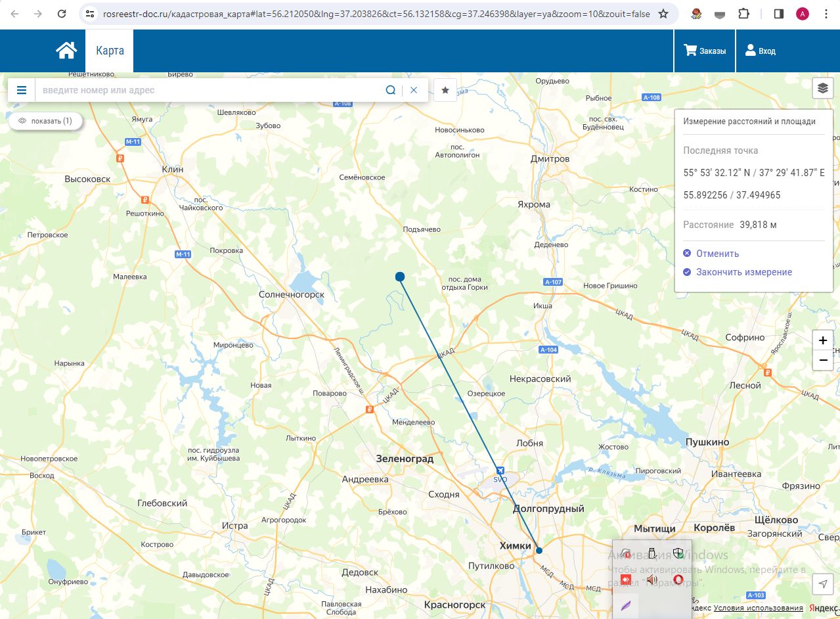Open the Заказы cart page

click(x=705, y=51)
